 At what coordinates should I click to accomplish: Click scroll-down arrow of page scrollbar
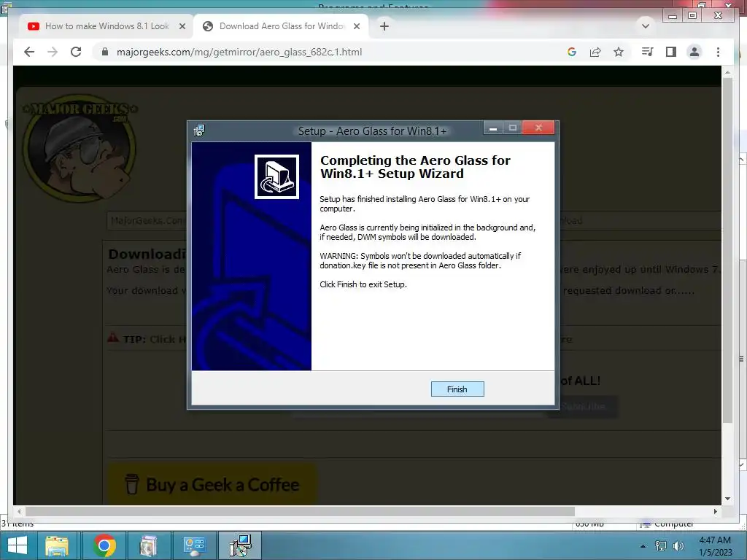point(727,499)
